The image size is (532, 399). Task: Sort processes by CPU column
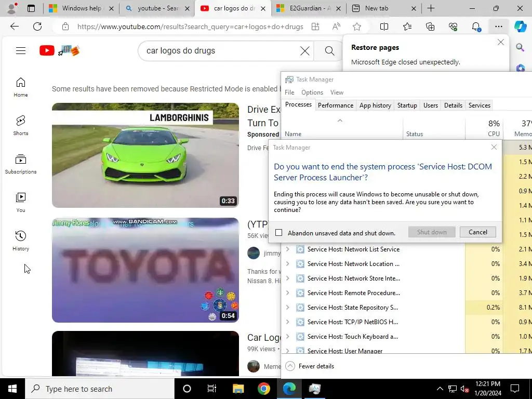(484, 128)
